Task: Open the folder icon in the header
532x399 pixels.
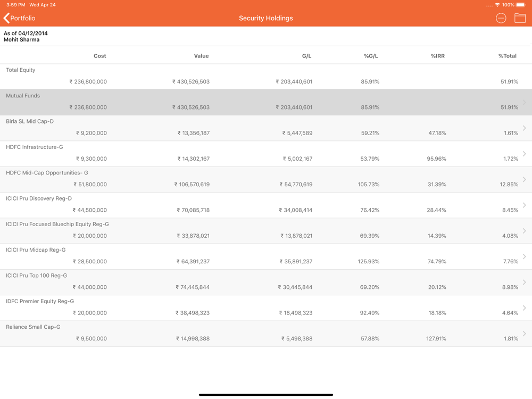Action: point(520,18)
